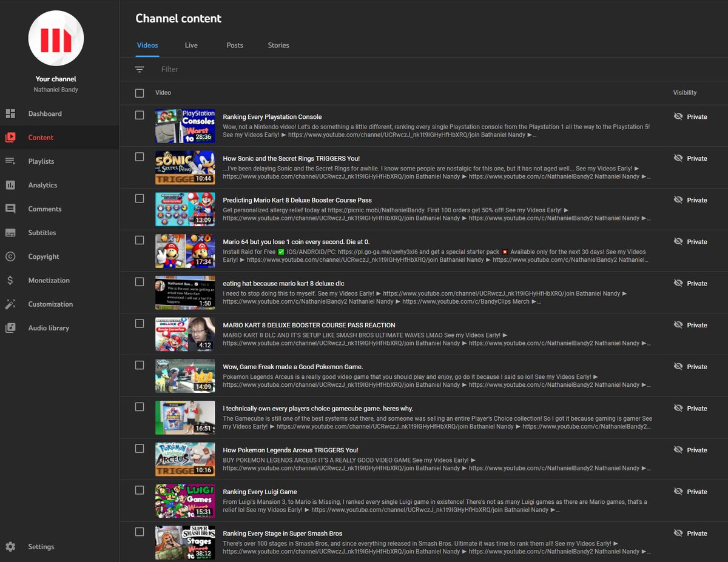Click the filter lines icon

tap(140, 70)
